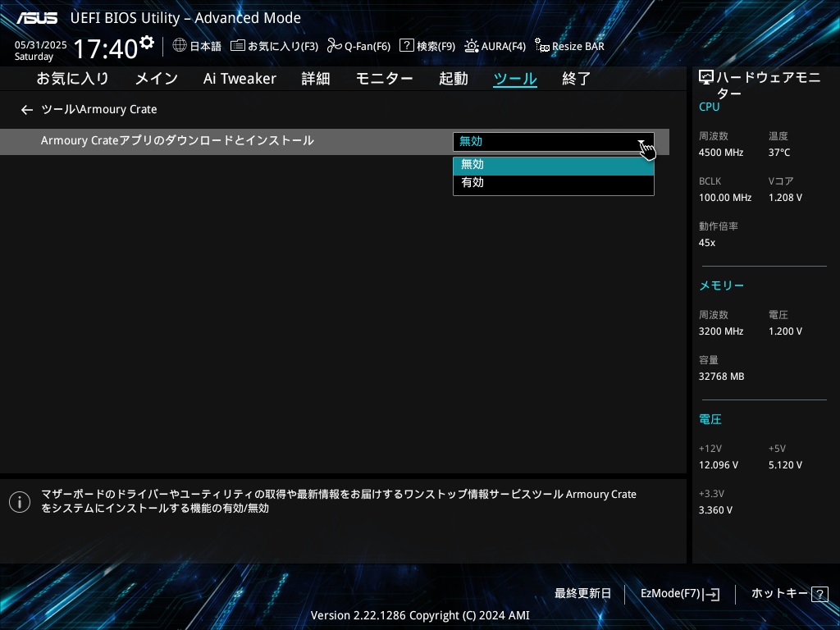Open date and time settings gear icon

pyautogui.click(x=147, y=43)
